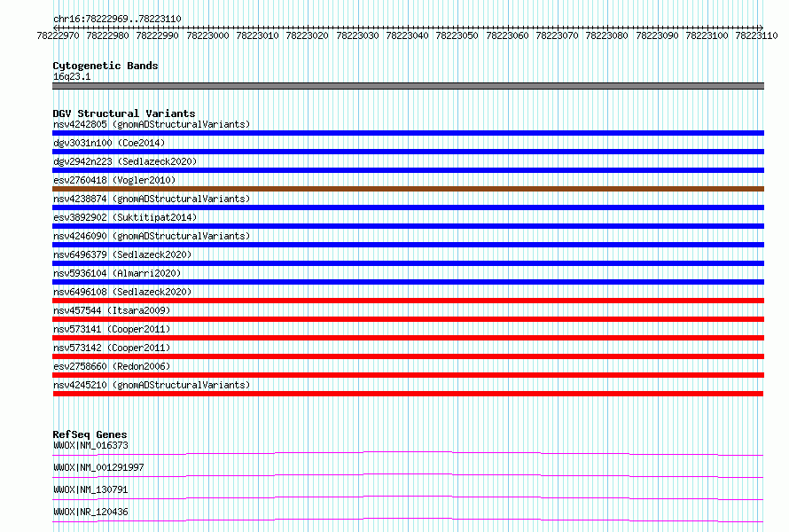The image size is (789, 532).
Task: Click nsv573142 (Cooper2011) label
Action: (112, 348)
